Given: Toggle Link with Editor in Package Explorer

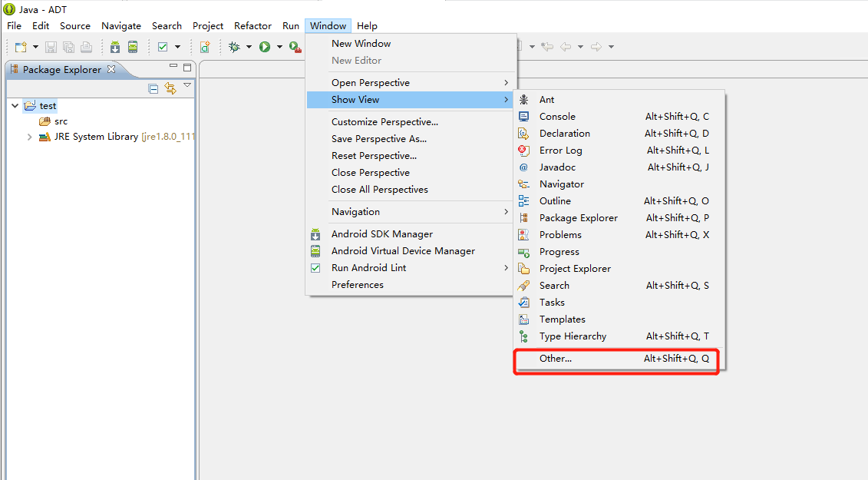Looking at the screenshot, I should [170, 88].
